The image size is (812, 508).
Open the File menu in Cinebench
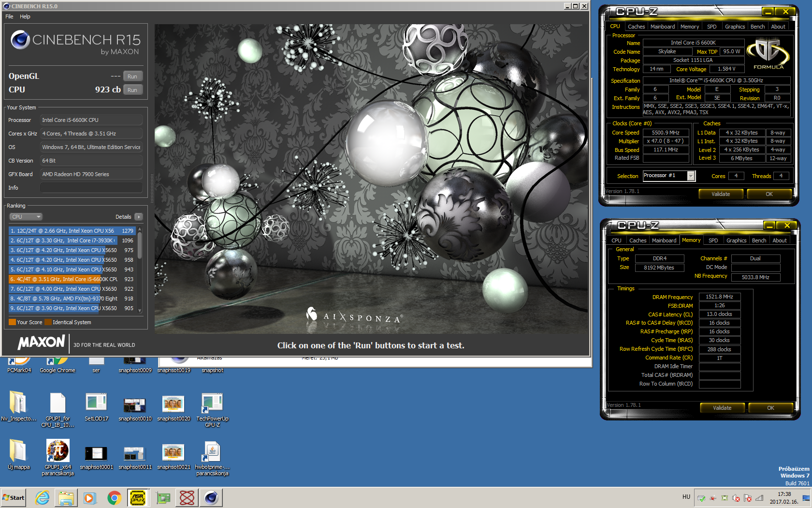coord(9,16)
